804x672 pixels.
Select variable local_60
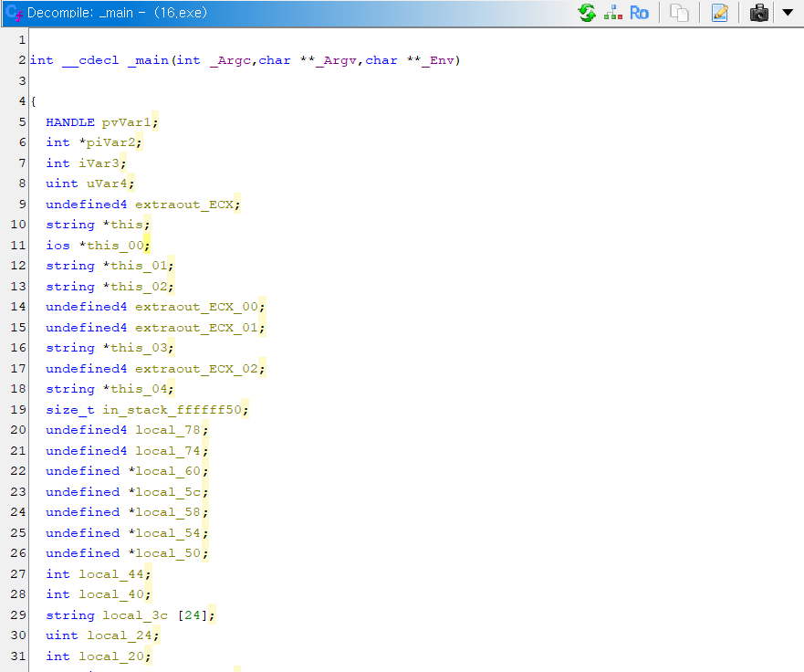(x=168, y=471)
